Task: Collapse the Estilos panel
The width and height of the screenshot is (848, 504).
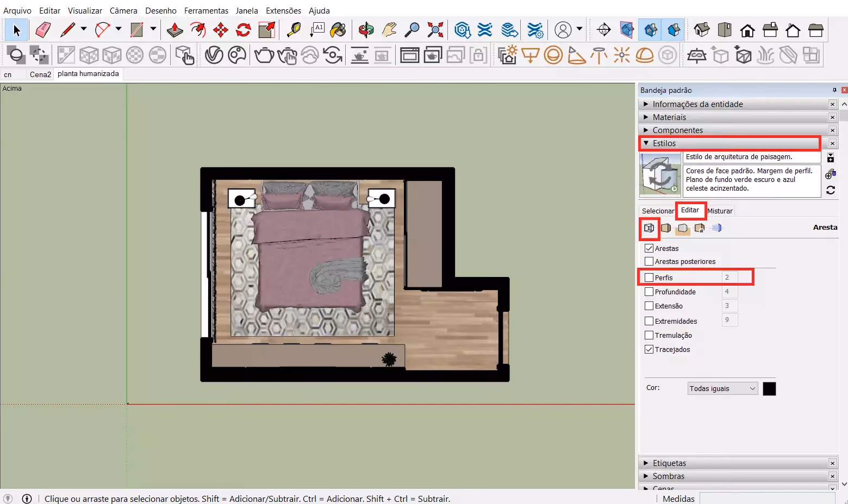Action: coord(738,143)
